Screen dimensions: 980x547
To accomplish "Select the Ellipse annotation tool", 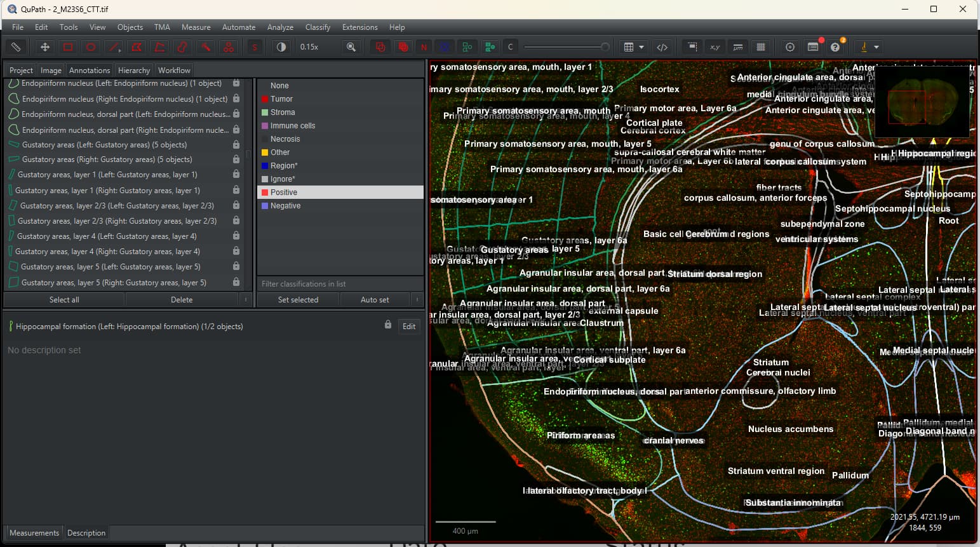I will [x=90, y=47].
